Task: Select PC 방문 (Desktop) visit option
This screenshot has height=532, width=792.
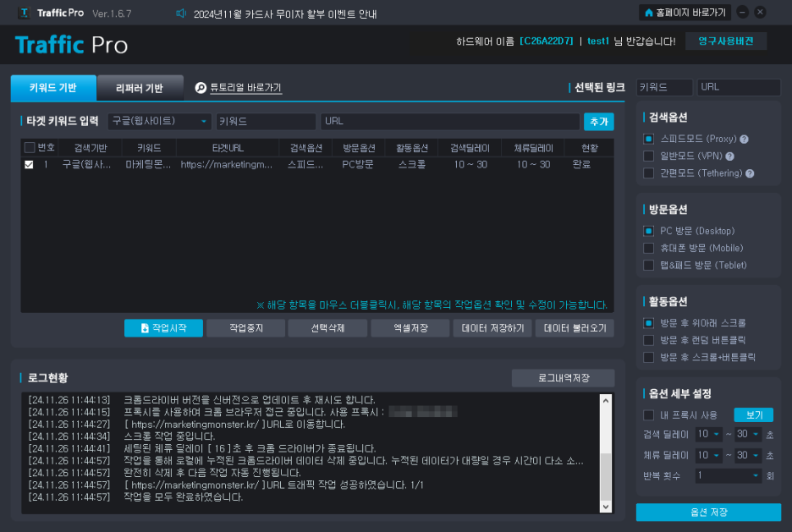Action: pyautogui.click(x=648, y=231)
